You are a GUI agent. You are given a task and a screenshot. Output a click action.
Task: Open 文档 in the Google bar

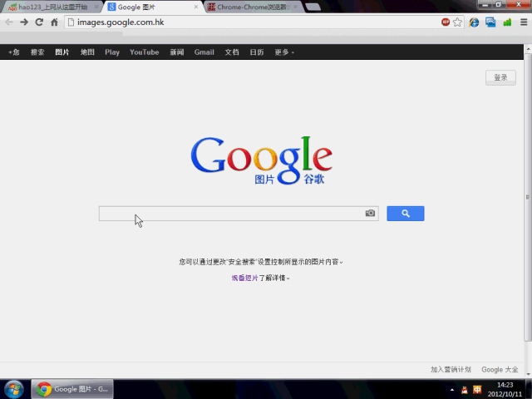pos(232,52)
